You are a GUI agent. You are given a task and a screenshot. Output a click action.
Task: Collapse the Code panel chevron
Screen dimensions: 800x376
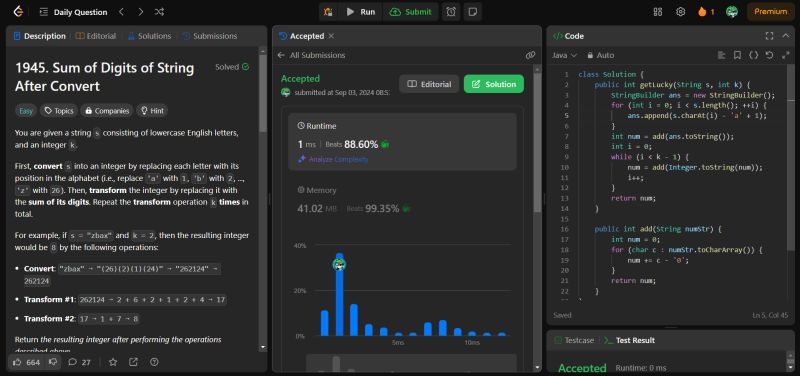(x=786, y=36)
